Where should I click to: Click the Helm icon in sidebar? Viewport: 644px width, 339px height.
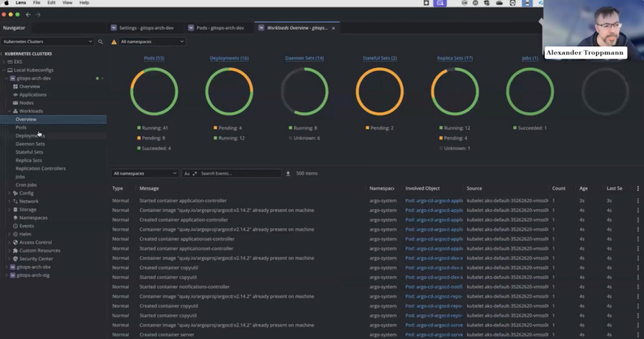[x=15, y=234]
